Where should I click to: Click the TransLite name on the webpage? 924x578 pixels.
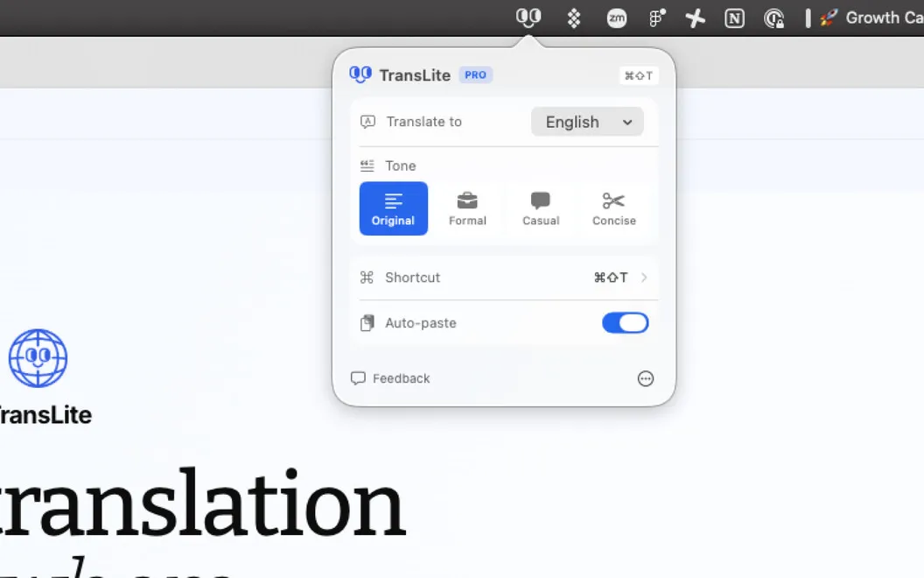click(45, 415)
